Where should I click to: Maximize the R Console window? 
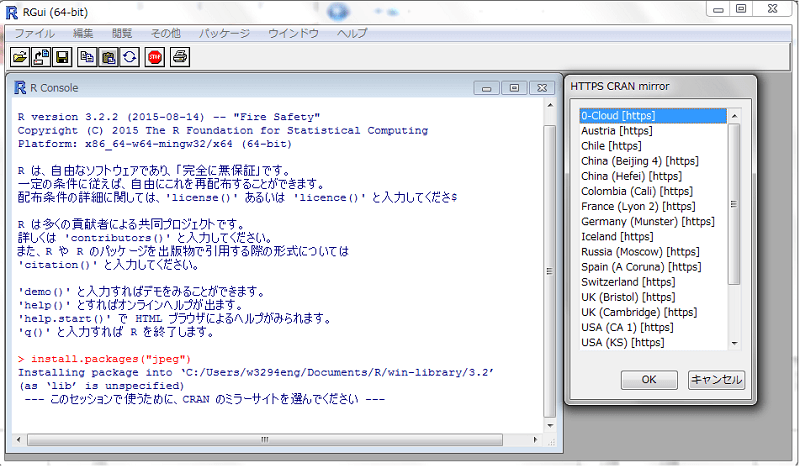514,88
